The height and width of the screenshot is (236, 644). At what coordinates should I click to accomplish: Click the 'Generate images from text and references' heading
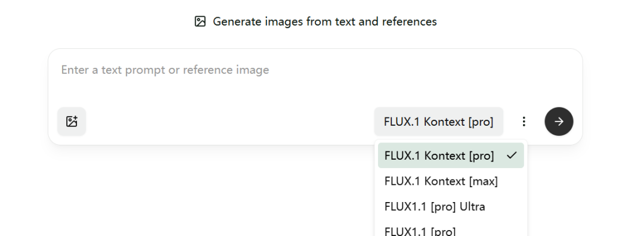click(x=324, y=21)
